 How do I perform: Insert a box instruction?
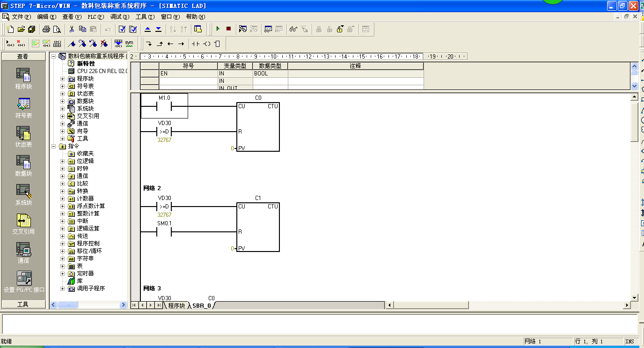[217, 44]
